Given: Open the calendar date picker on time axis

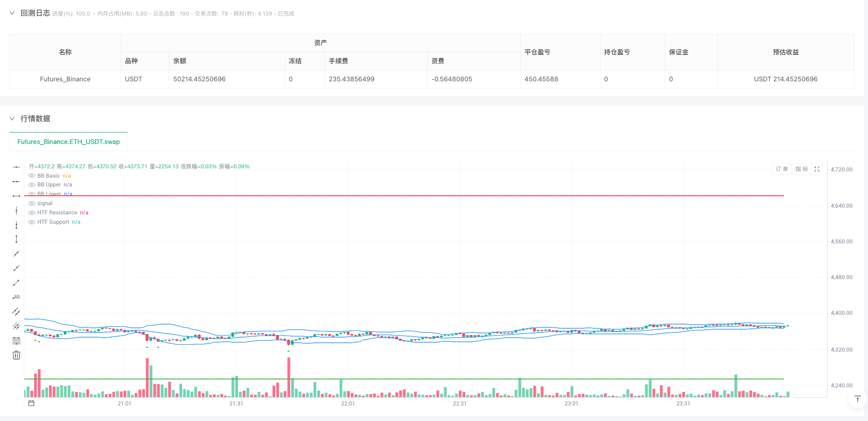Looking at the screenshot, I should pos(31,403).
